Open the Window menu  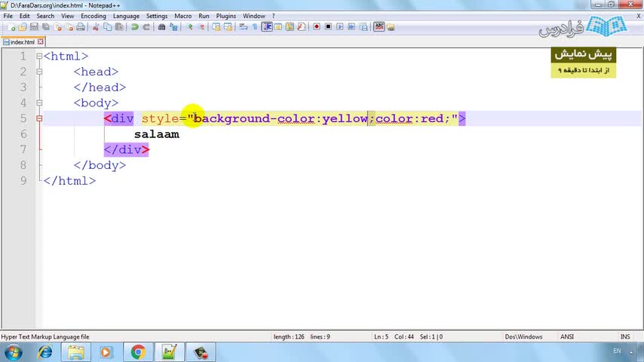254,16
